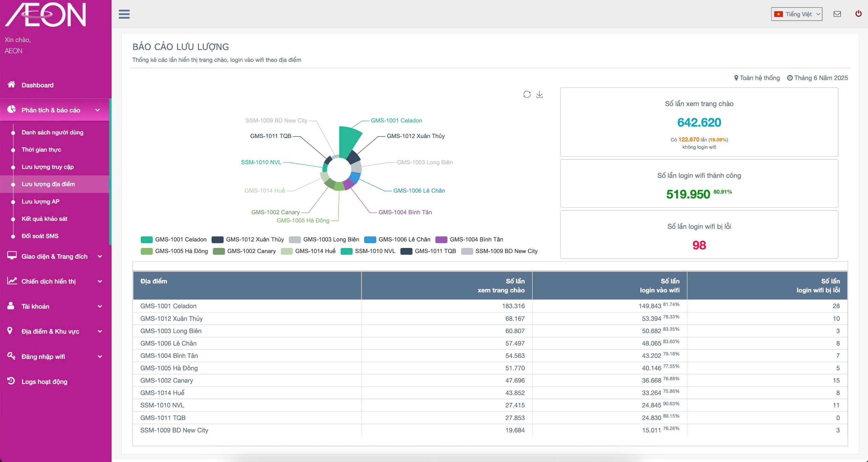The image size is (868, 462).
Task: Click the history icon for Logs hoạt động
Action: (11, 381)
